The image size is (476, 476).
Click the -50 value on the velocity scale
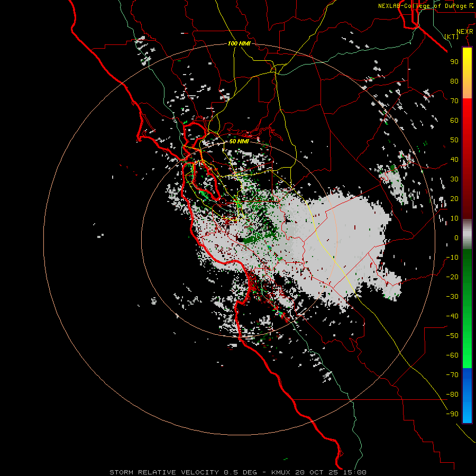click(x=452, y=336)
